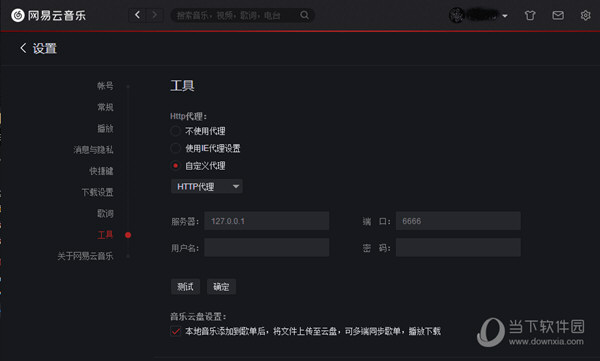Click the 工具 section heading

[182, 85]
